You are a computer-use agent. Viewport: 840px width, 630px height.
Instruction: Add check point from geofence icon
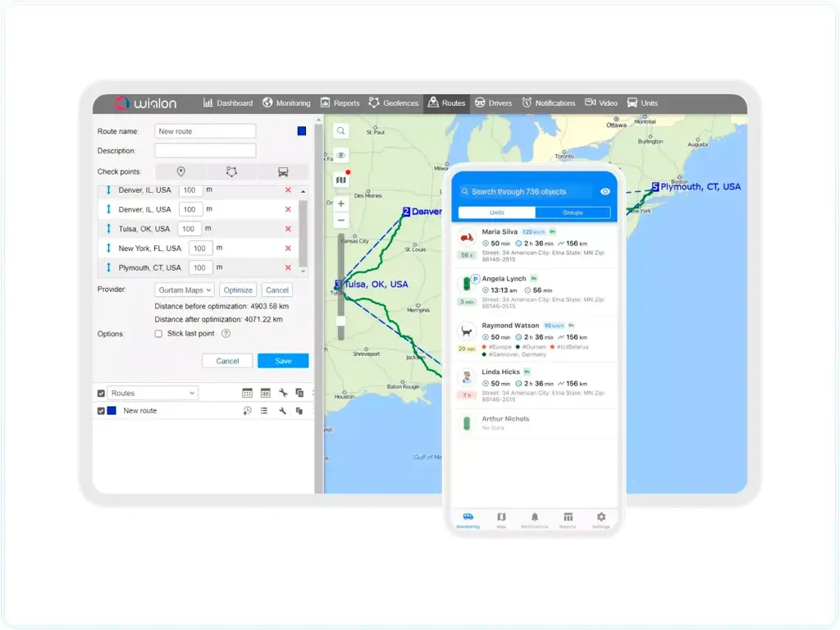pos(231,171)
